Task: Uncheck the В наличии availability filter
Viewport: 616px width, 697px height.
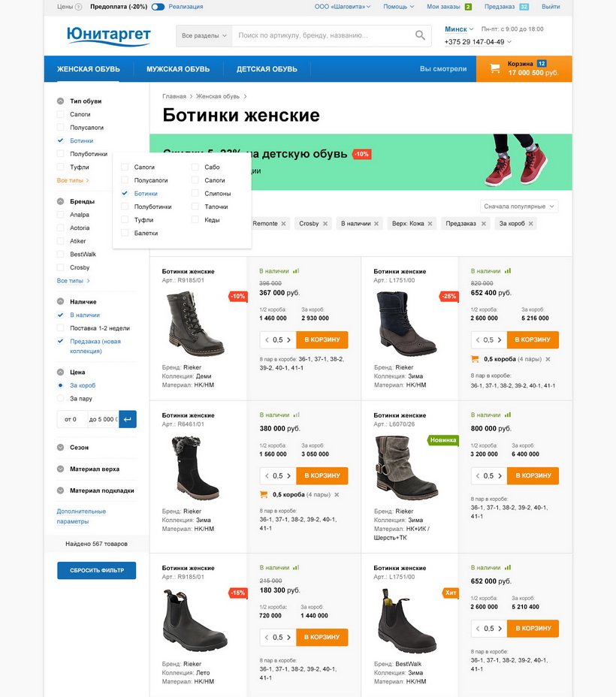Action: pyautogui.click(x=60, y=315)
